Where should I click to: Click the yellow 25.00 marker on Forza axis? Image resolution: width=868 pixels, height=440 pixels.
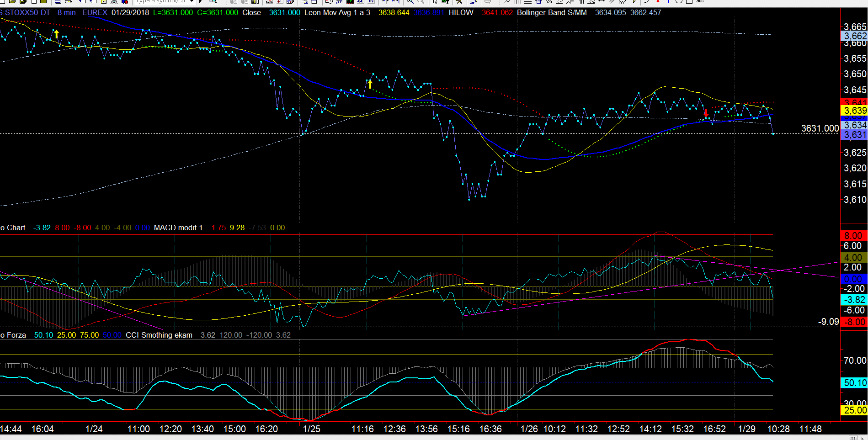pos(854,410)
